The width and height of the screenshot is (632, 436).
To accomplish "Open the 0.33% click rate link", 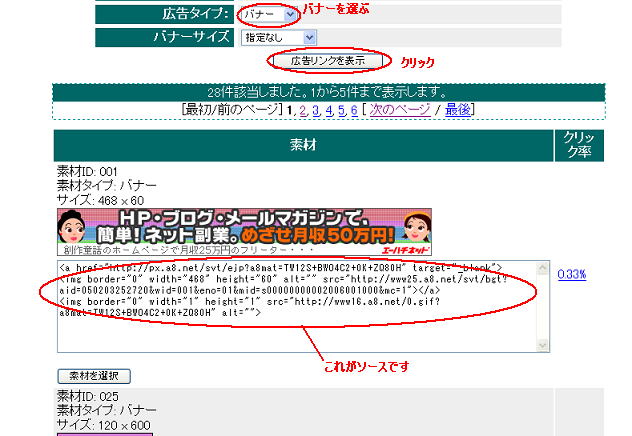I will 572,274.
